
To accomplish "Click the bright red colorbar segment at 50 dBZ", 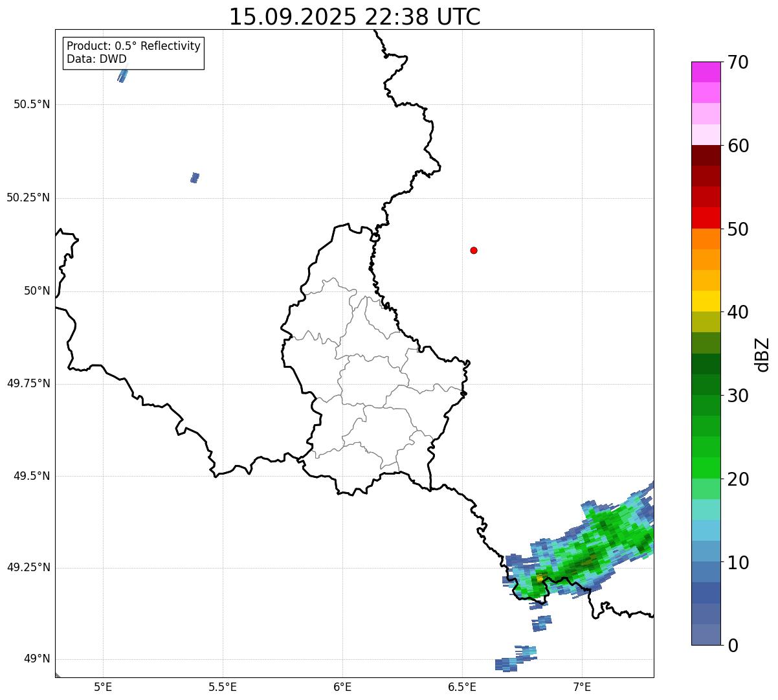I will click(706, 218).
